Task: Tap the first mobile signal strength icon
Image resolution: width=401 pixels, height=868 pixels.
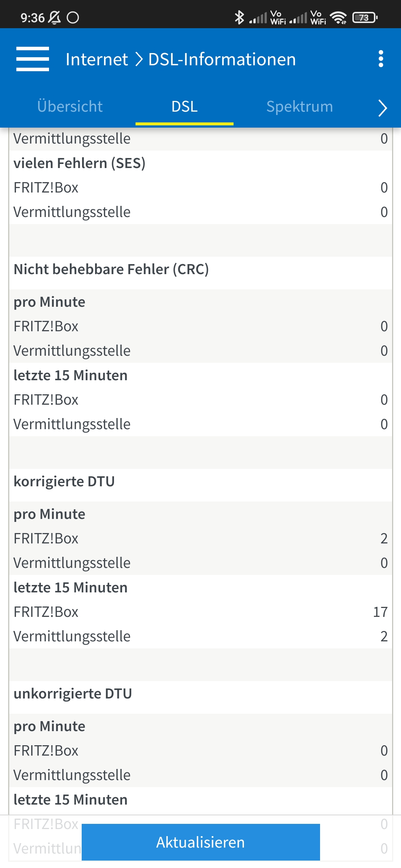Action: 258,17
